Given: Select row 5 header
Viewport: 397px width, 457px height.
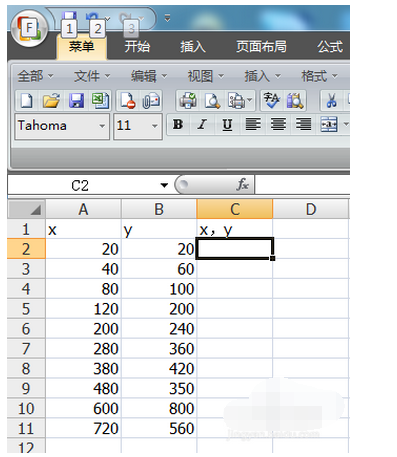Looking at the screenshot, I should click(x=26, y=309).
